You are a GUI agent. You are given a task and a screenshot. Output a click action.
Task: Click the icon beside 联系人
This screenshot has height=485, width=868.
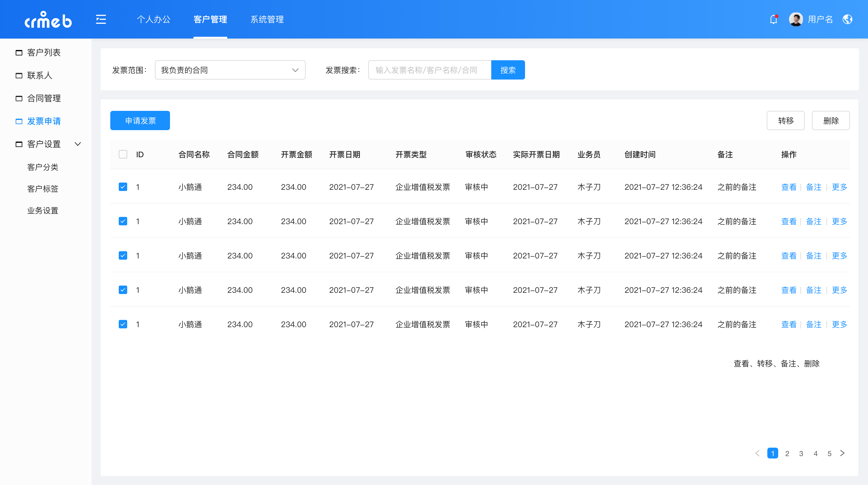coord(19,75)
